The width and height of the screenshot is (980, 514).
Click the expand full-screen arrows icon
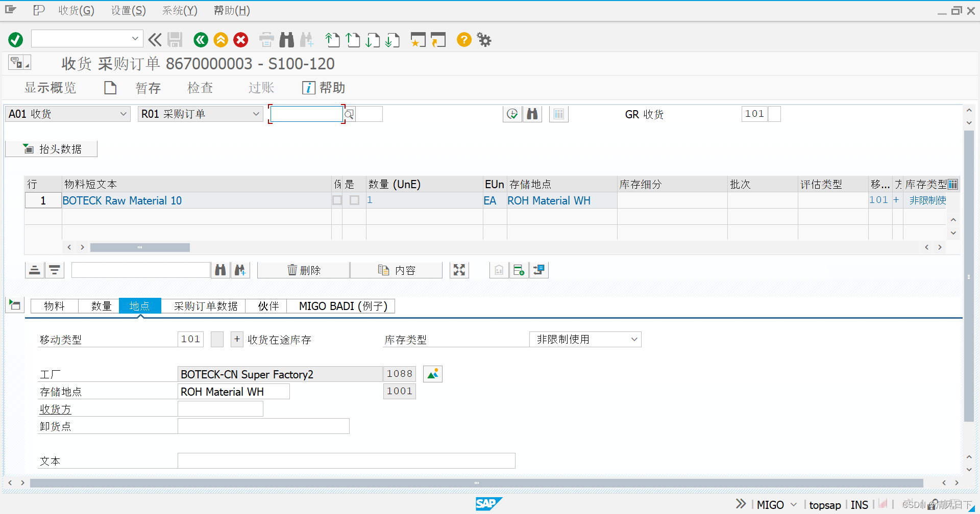tap(459, 270)
